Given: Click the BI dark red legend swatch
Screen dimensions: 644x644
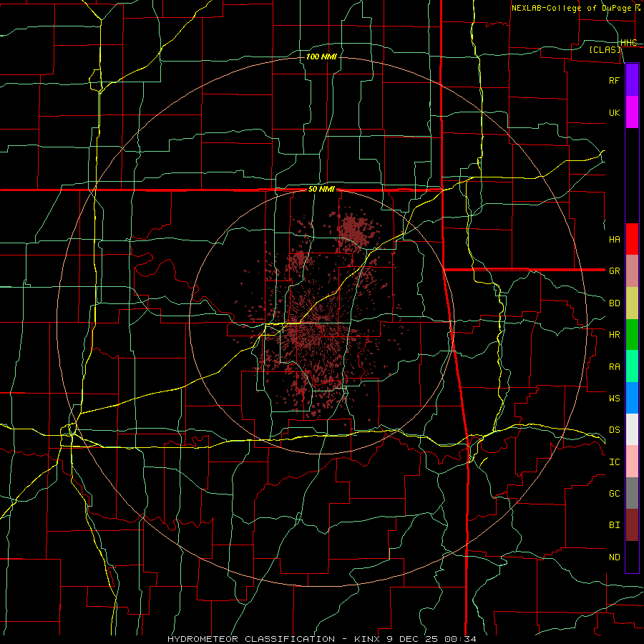Looking at the screenshot, I should (x=632, y=525).
